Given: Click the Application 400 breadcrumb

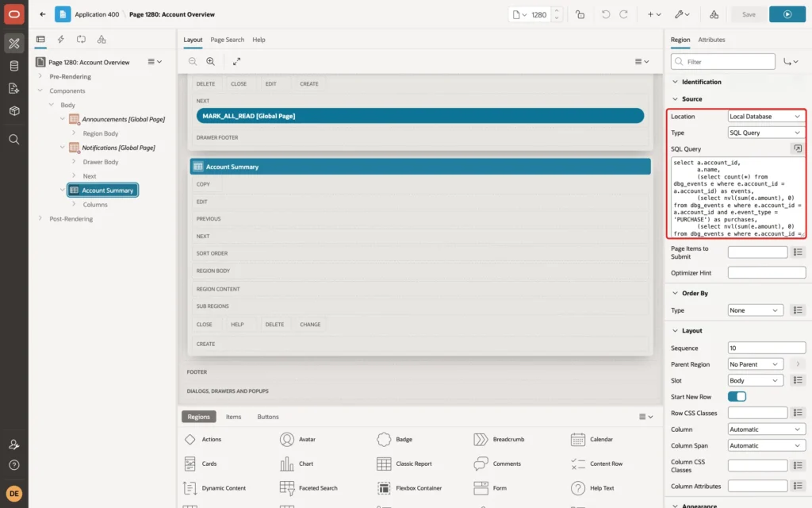Looking at the screenshot, I should click(97, 14).
